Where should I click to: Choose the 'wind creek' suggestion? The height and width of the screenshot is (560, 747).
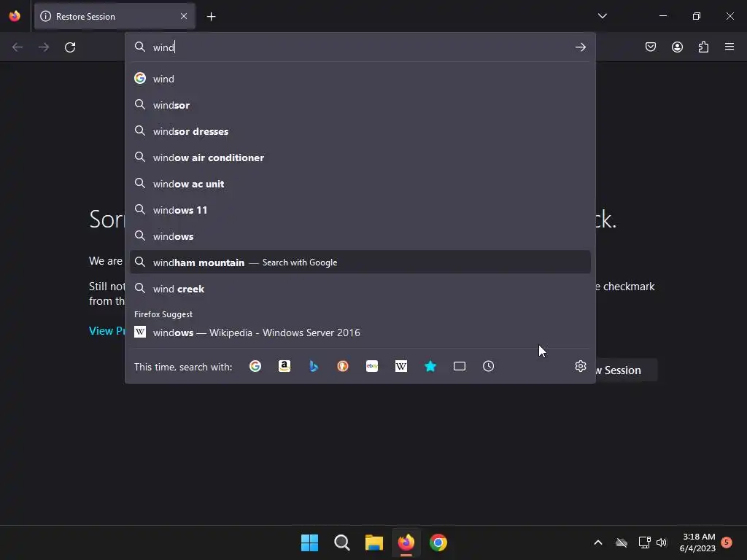[x=360, y=289]
